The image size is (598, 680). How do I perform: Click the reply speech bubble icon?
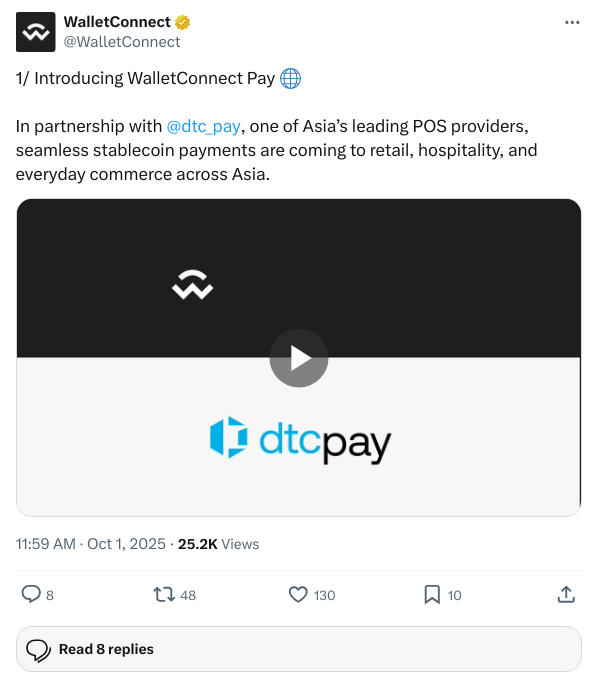click(x=31, y=594)
